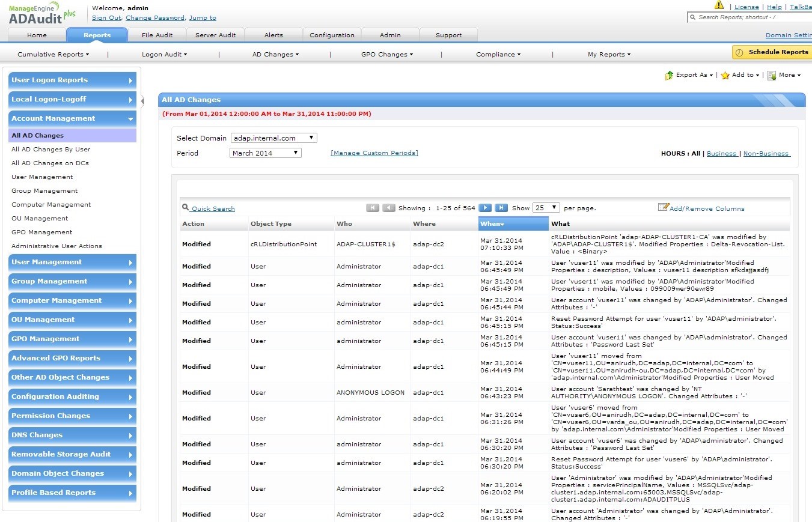Click the Schedule Reports button
Image resolution: width=812 pixels, height=522 pixels.
point(772,52)
